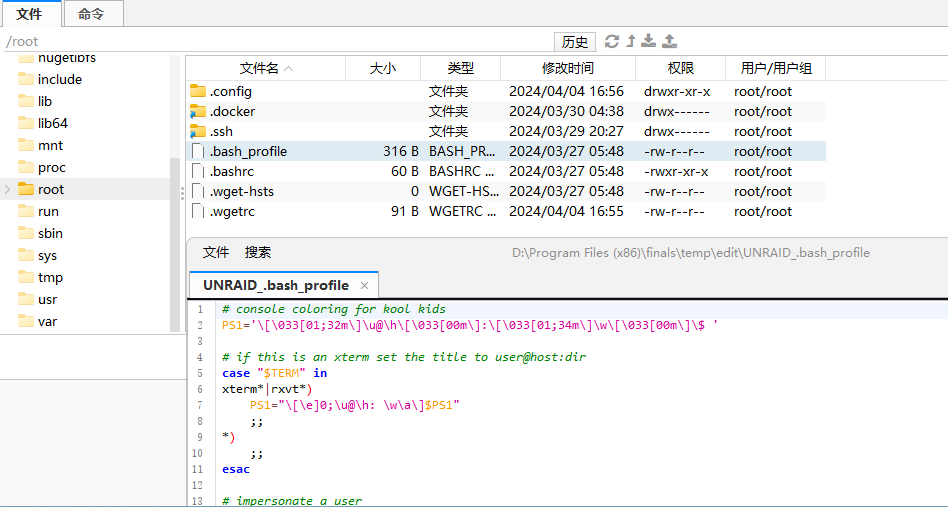The width and height of the screenshot is (948, 507).
Task: Expand the root folder in tree
Action: [8, 189]
